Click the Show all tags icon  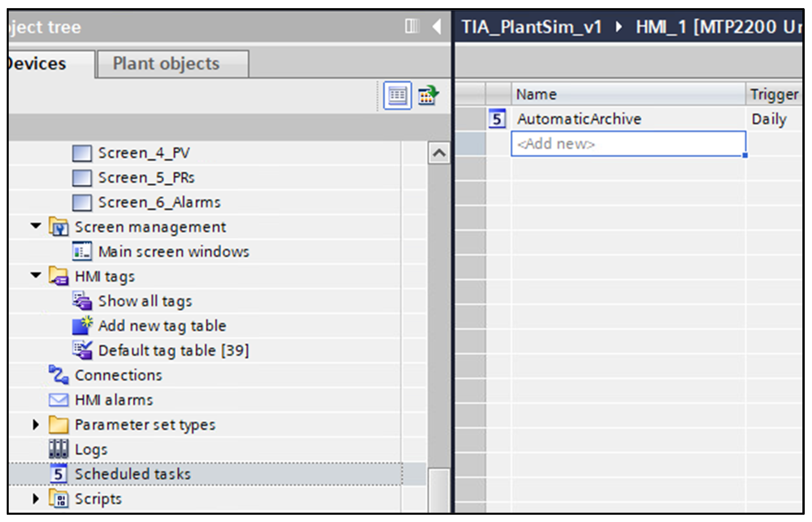pyautogui.click(x=82, y=301)
